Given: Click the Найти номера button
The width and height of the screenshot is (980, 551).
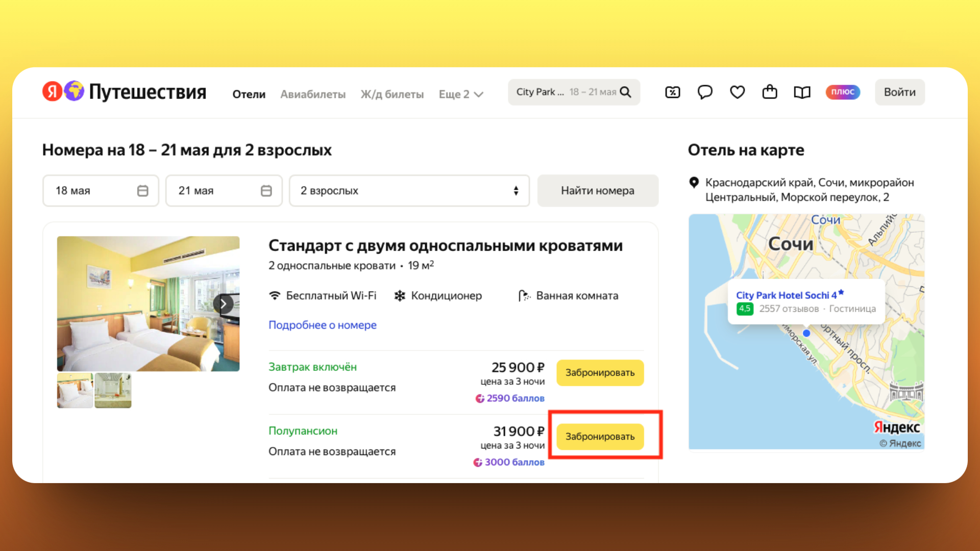Looking at the screenshot, I should [x=597, y=190].
